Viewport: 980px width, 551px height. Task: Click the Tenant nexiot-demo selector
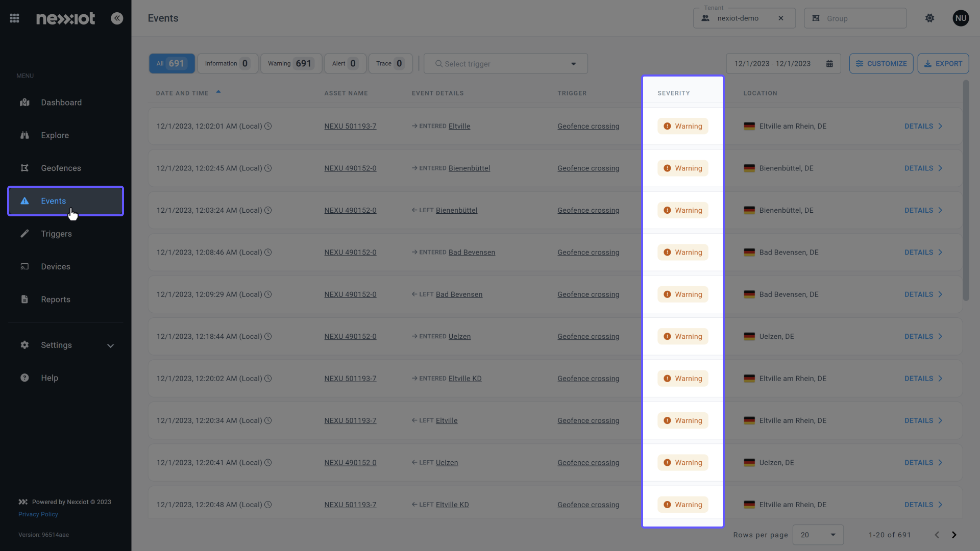744,18
